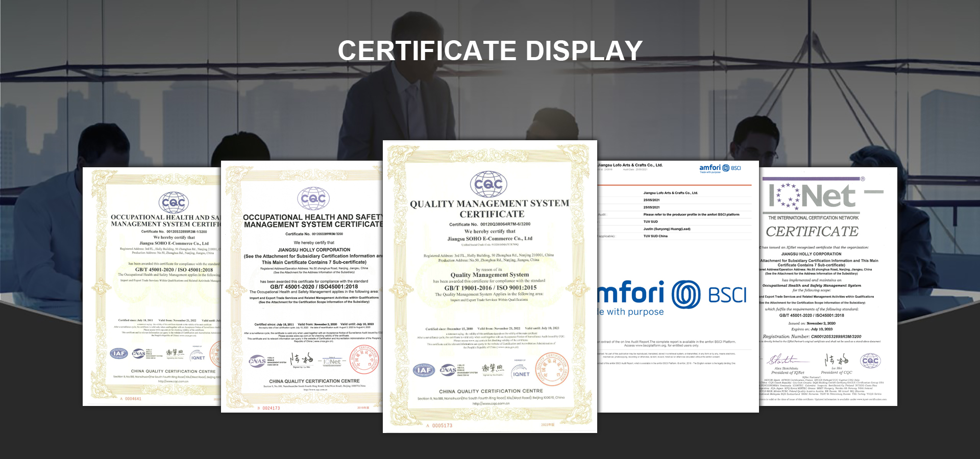Screen dimensions: 980x459
Task: Click serial number 0005173 on the center certificate
Action: coord(442,425)
